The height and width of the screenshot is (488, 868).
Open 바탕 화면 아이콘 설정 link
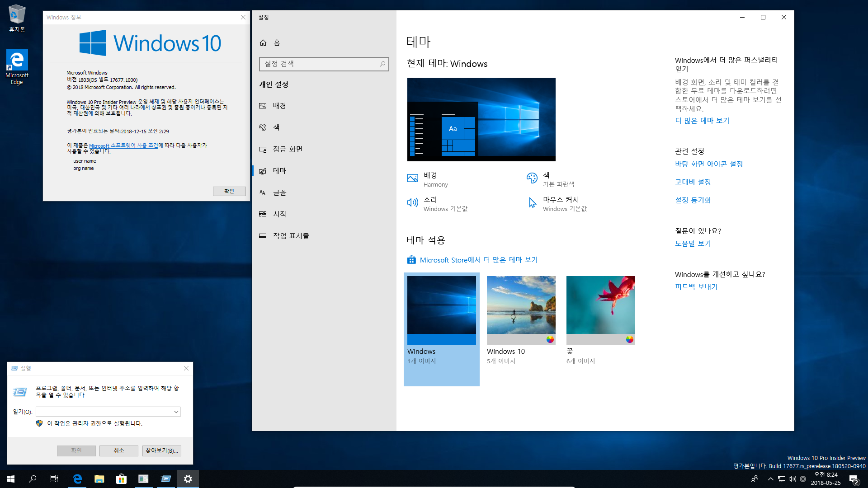(x=709, y=164)
